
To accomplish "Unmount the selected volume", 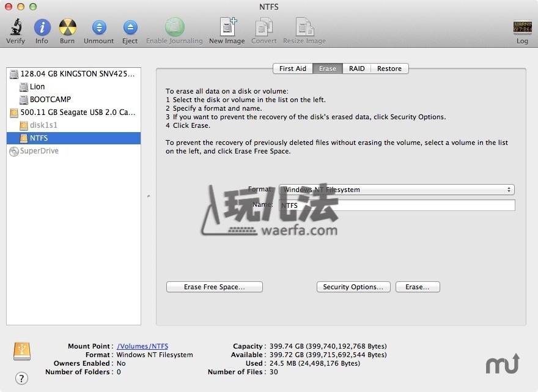I will click(98, 28).
